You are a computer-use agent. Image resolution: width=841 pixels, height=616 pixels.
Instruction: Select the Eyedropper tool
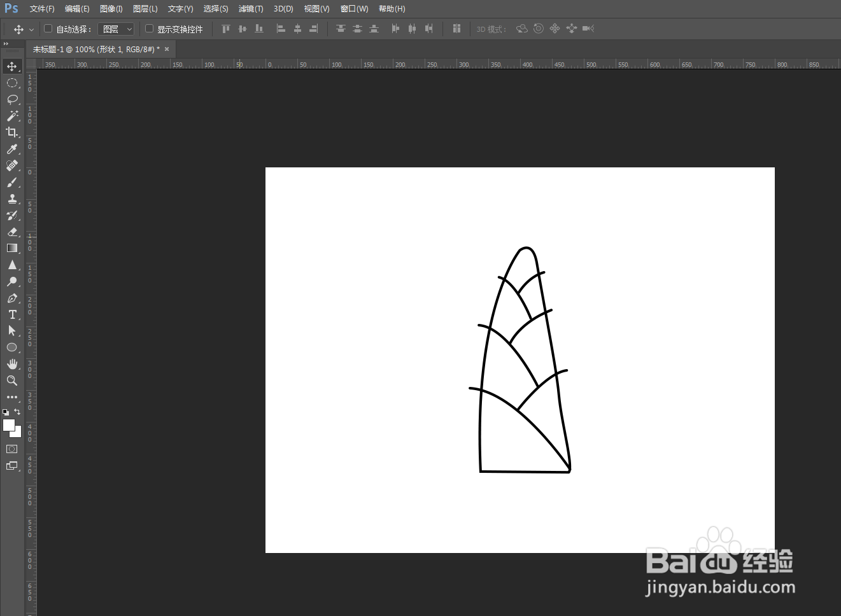tap(12, 149)
